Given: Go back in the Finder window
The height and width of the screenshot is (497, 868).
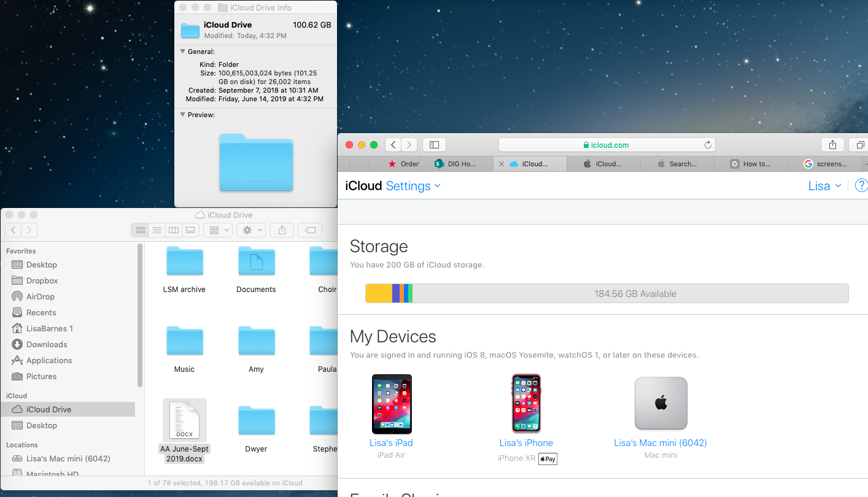Looking at the screenshot, I should click(x=13, y=230).
